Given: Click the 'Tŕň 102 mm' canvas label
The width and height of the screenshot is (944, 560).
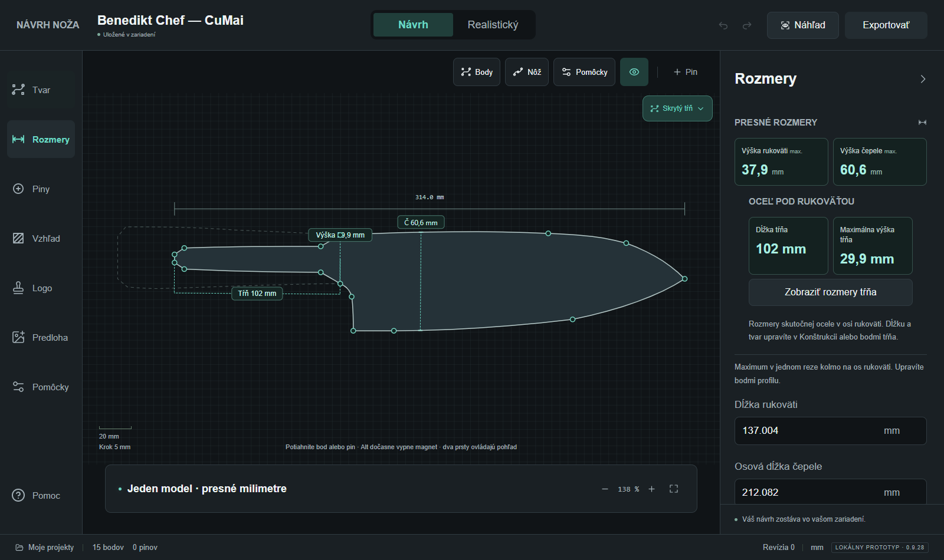Looking at the screenshot, I should (257, 293).
